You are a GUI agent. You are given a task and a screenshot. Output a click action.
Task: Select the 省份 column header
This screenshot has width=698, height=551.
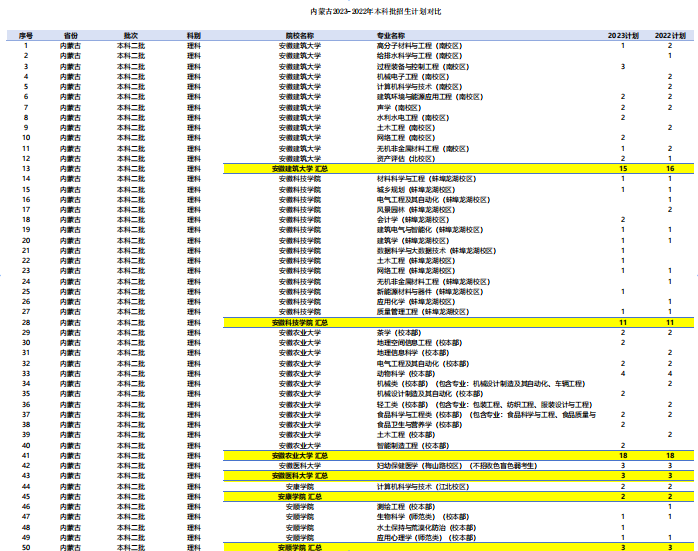[x=70, y=35]
